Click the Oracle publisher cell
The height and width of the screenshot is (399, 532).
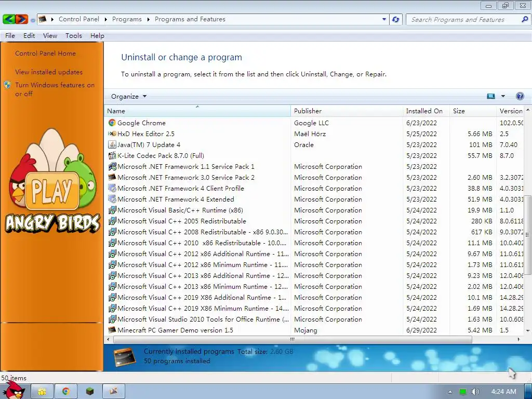[x=303, y=144]
